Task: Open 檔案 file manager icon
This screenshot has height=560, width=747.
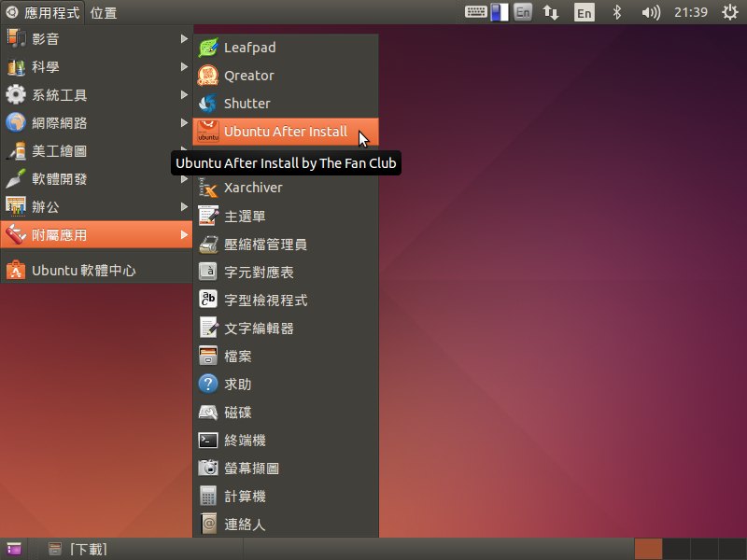Action: click(x=208, y=356)
